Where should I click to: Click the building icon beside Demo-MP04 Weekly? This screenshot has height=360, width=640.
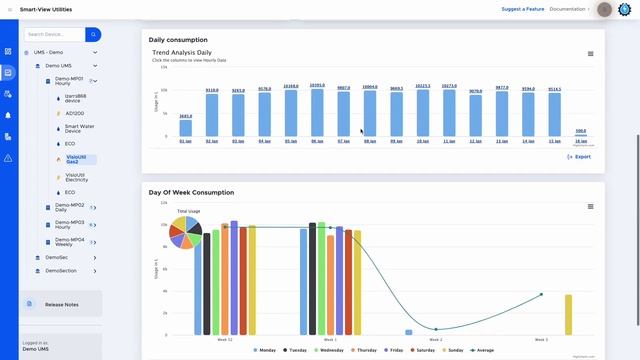click(x=48, y=242)
